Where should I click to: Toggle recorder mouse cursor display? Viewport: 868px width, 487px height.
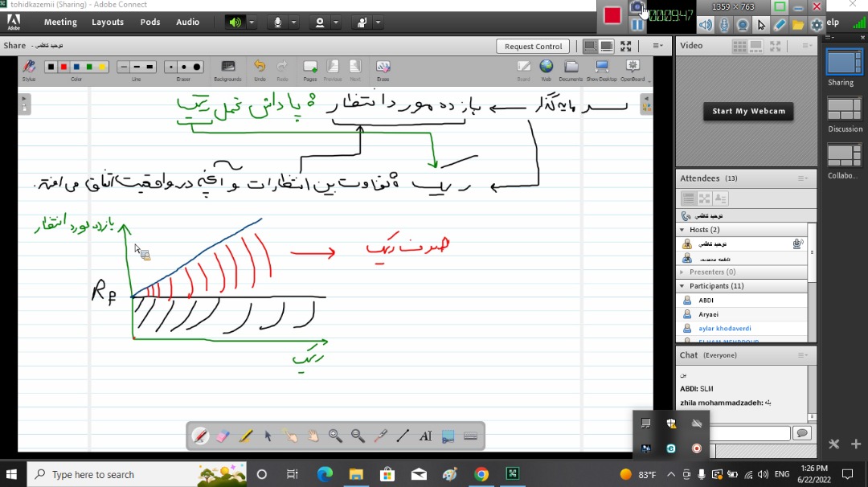click(x=761, y=25)
